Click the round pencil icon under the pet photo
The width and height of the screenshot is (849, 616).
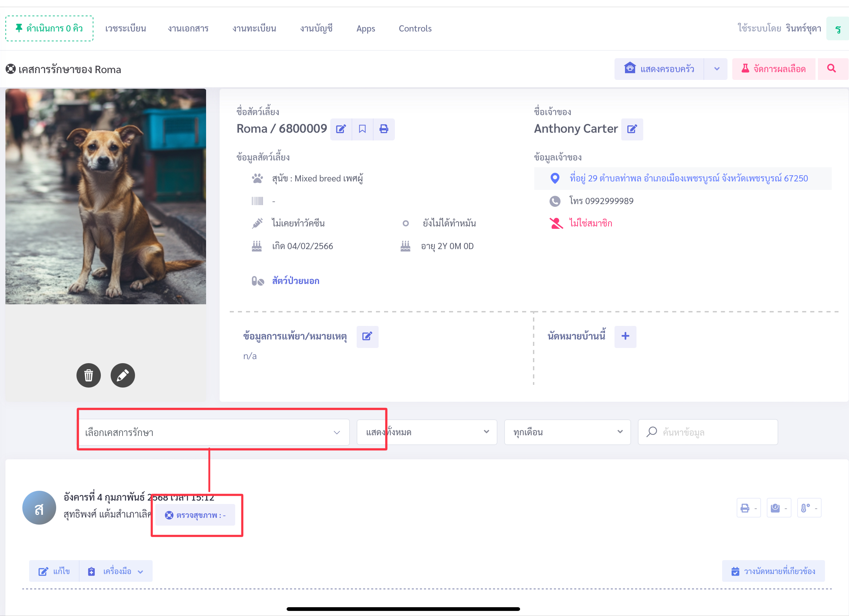[122, 375]
